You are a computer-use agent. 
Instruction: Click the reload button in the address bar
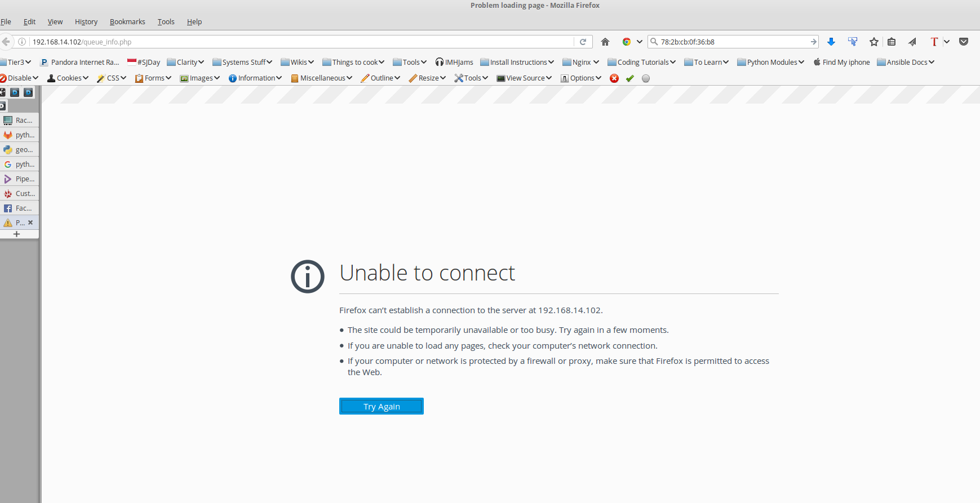(583, 42)
